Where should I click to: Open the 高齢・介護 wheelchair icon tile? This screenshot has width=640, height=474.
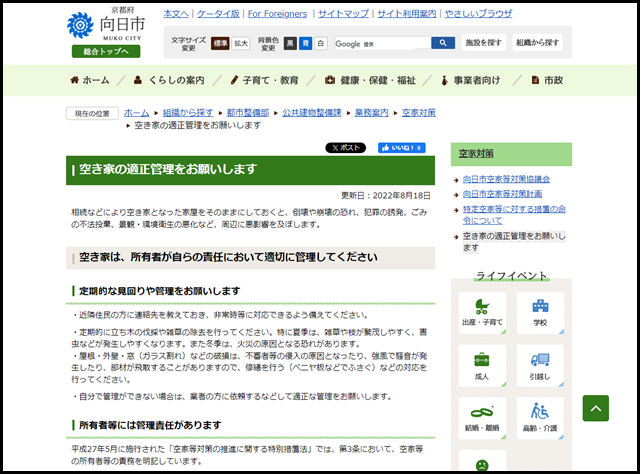pos(540,420)
